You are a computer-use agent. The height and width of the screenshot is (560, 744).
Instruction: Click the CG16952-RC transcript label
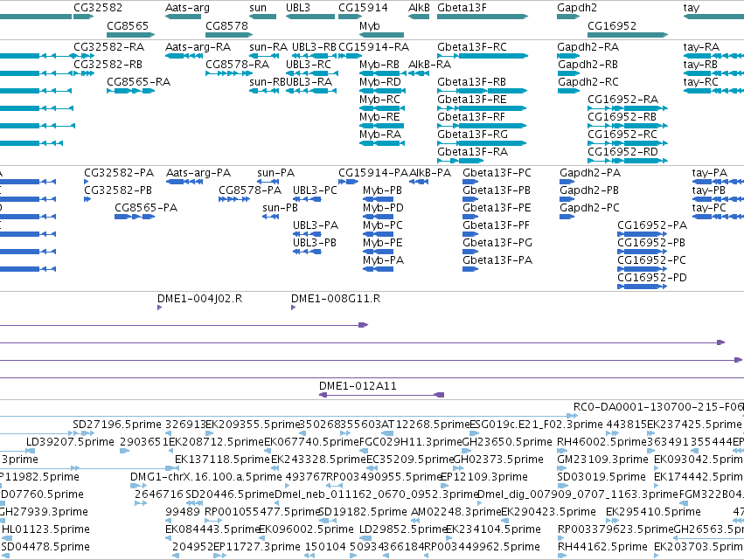[x=622, y=135]
